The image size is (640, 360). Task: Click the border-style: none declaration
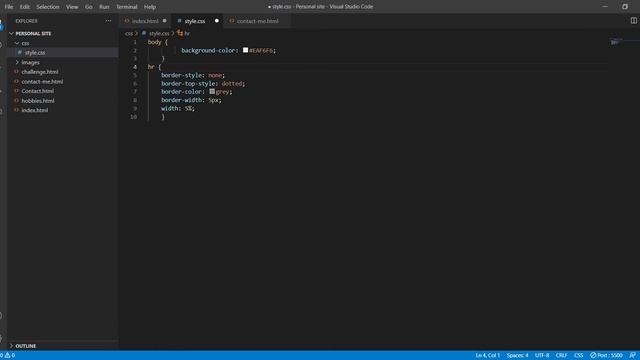[x=193, y=75]
